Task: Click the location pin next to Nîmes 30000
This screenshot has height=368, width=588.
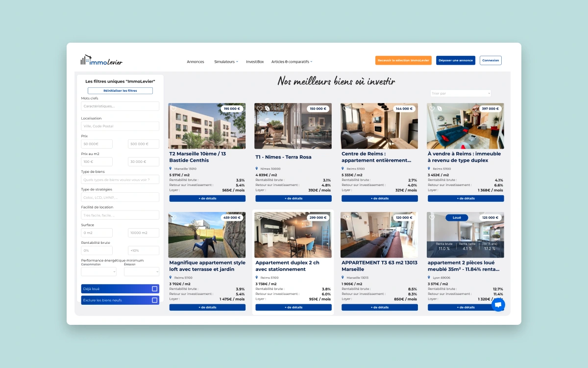Action: (257, 169)
